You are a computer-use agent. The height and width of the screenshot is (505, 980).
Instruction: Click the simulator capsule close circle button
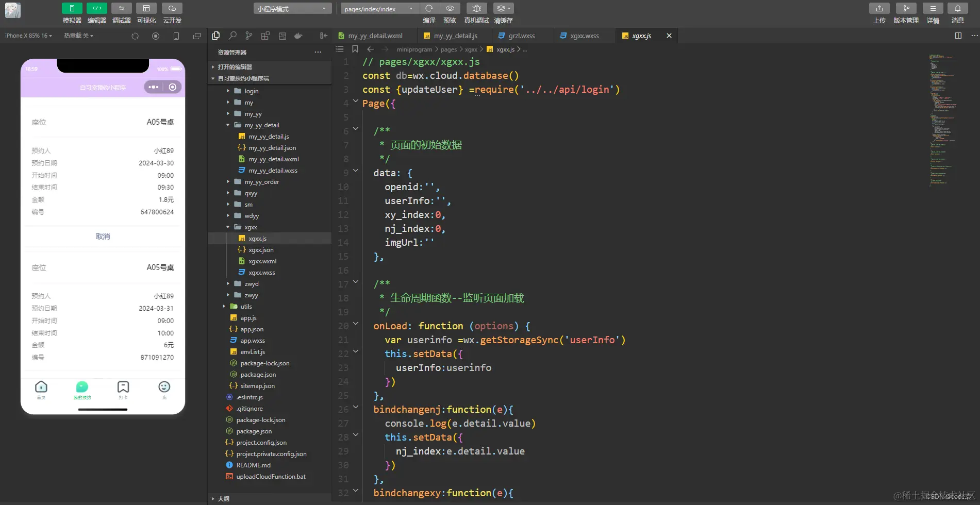pos(173,87)
